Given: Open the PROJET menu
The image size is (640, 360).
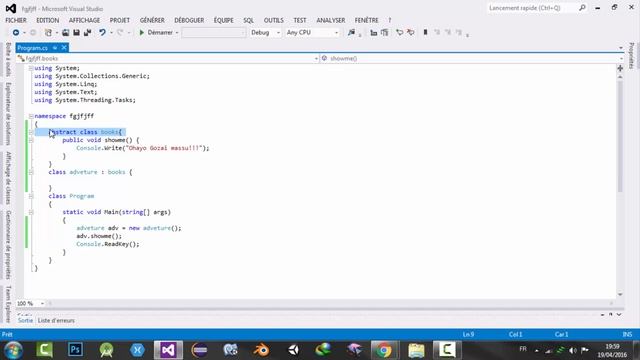Looking at the screenshot, I should coord(120,20).
